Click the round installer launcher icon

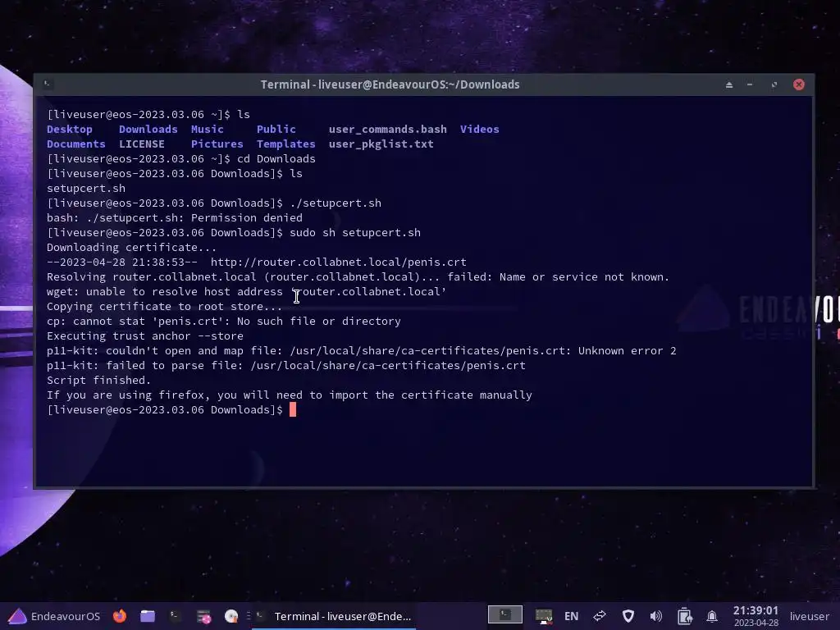pos(231,616)
